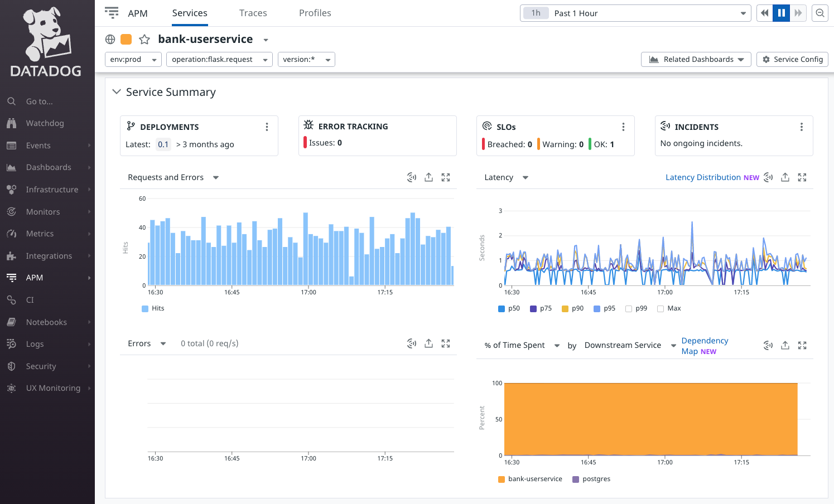Create a monitor from the Requests and Errors chart
834x504 pixels.
(x=412, y=177)
